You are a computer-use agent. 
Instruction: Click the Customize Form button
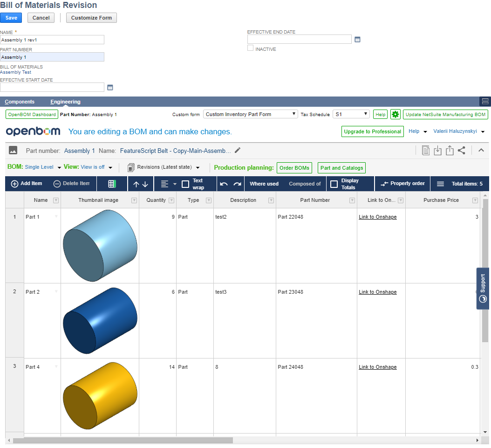[x=91, y=18]
